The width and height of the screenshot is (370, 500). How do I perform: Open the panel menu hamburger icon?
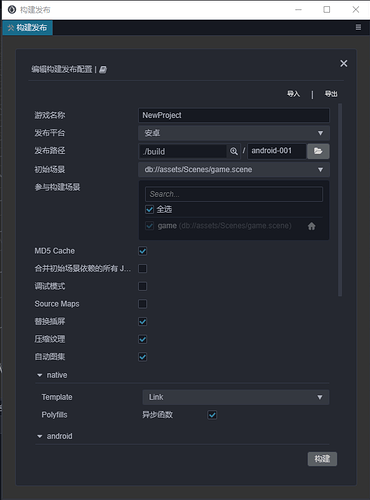[x=358, y=27]
